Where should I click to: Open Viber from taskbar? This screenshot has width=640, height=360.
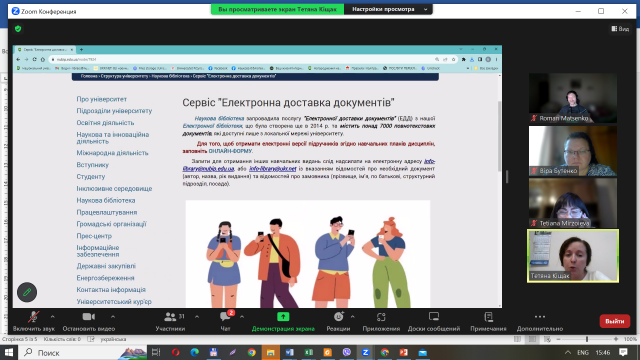pyautogui.click(x=347, y=352)
